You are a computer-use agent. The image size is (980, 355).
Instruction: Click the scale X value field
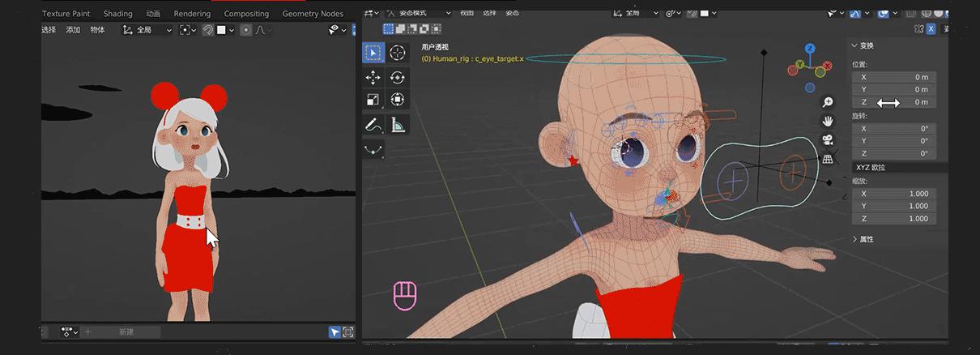tap(894, 194)
